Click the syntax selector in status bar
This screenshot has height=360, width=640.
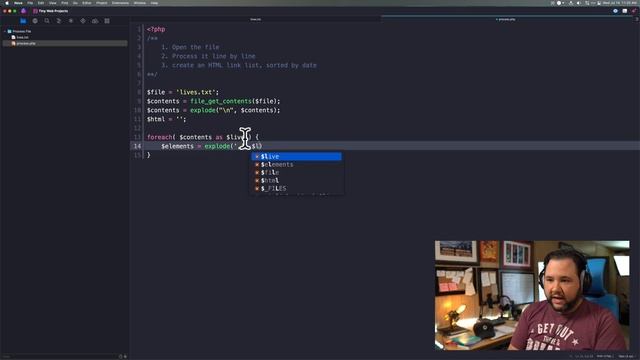coord(606,356)
